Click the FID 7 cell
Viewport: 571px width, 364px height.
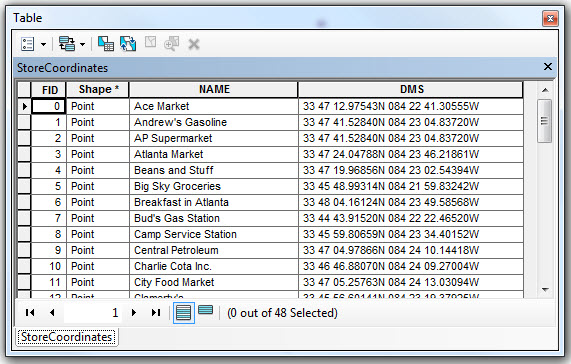49,218
